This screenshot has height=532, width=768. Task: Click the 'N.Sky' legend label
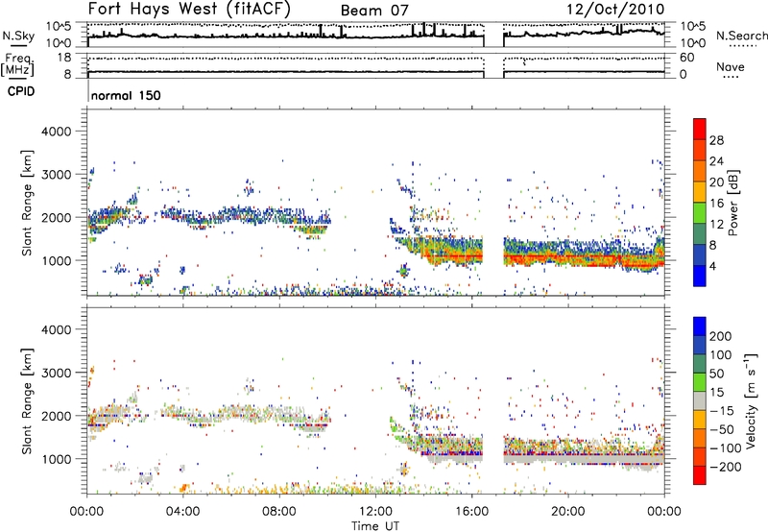click(18, 36)
